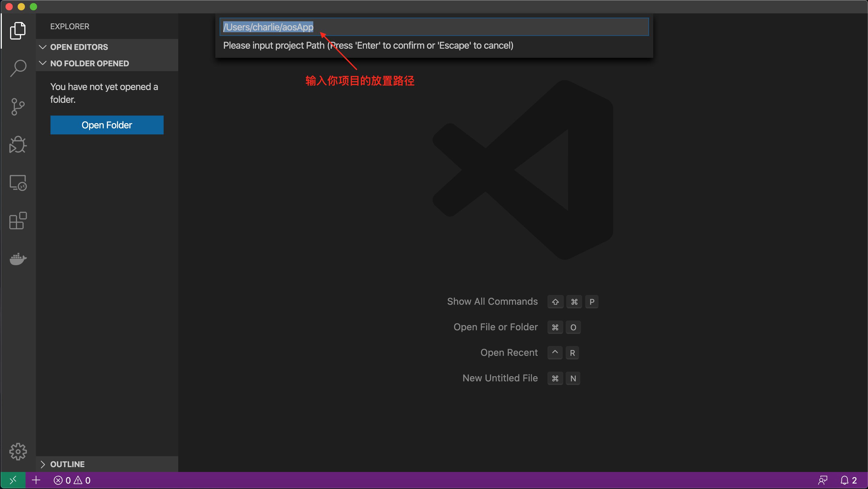
Task: Open the errors and warnings problems indicator
Action: coord(72,480)
